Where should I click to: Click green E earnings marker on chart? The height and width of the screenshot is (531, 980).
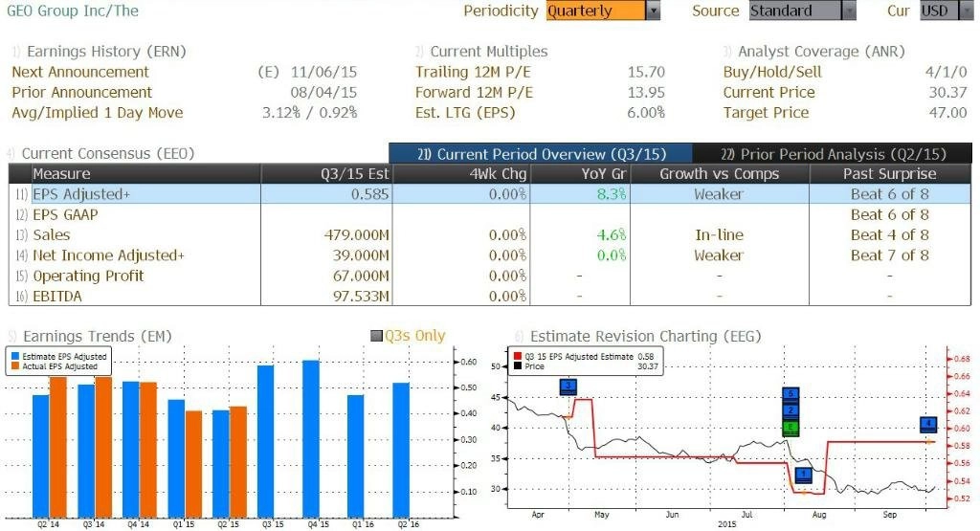click(791, 428)
